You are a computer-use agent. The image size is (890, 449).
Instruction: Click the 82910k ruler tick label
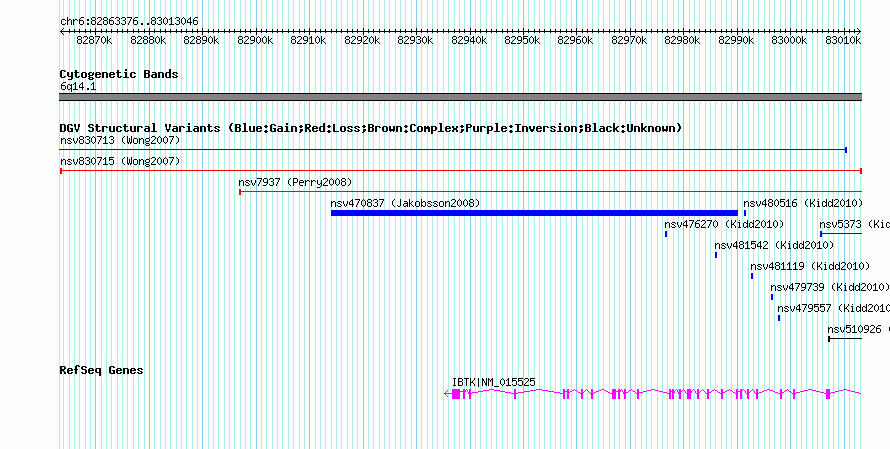(x=308, y=40)
